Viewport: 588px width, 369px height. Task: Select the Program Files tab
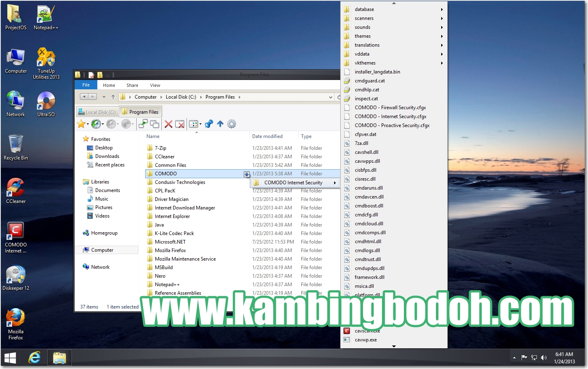pyautogui.click(x=140, y=112)
